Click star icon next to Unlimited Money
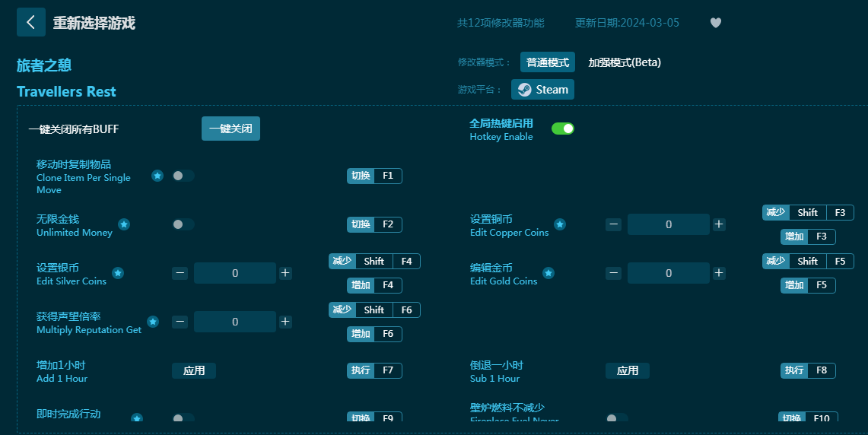The width and height of the screenshot is (868, 435). 124,224
